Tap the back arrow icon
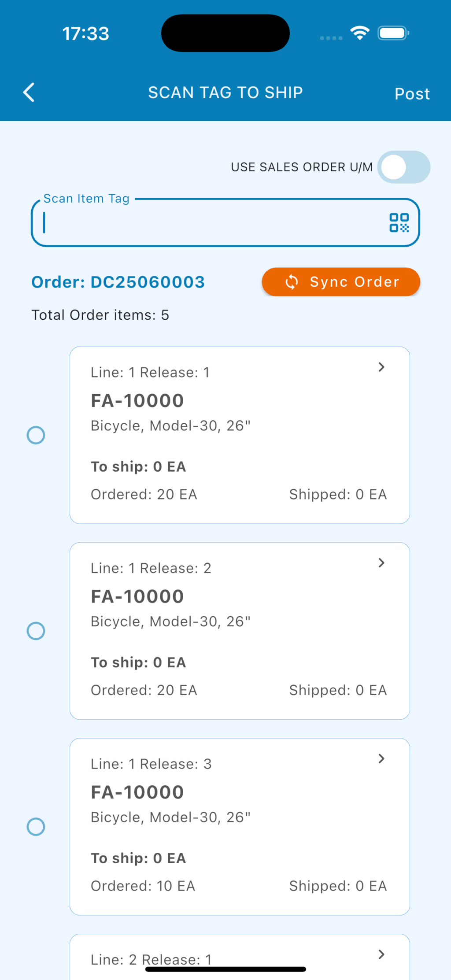This screenshot has height=980, width=451. point(29,92)
